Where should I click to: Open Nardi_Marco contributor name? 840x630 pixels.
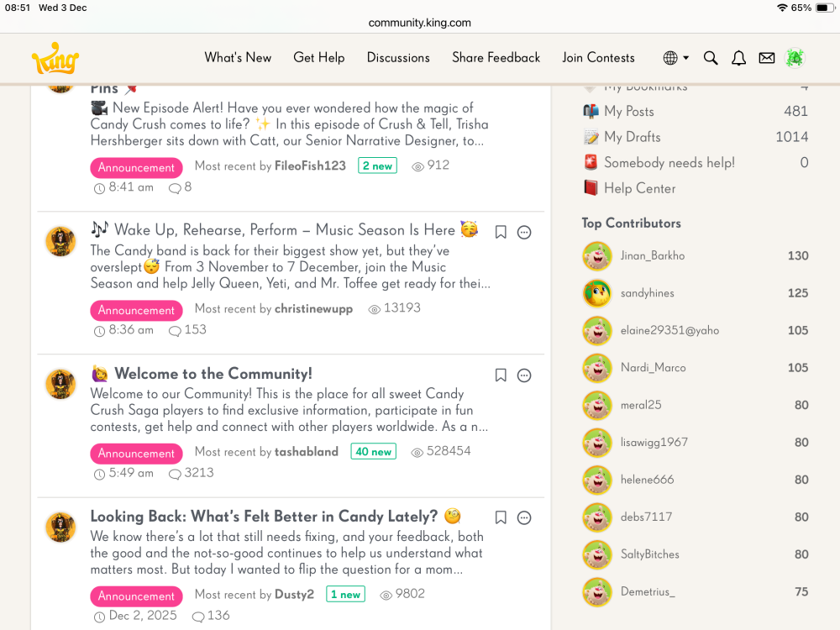pos(653,368)
